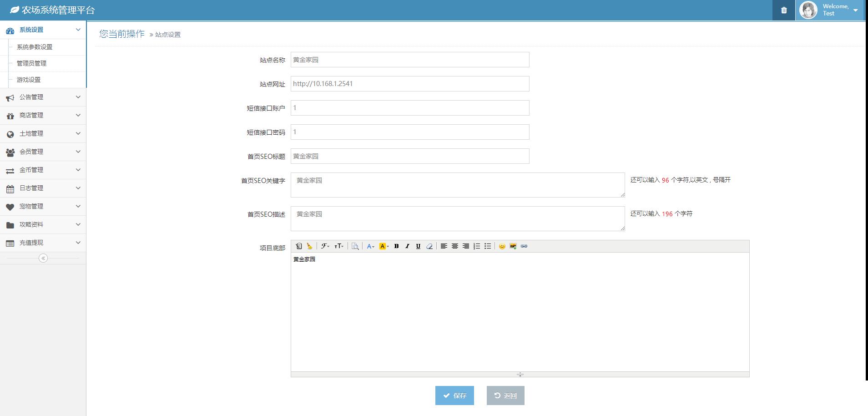Image resolution: width=868 pixels, height=416 pixels.
Task: Toggle underline formatting in editor
Action: point(419,246)
